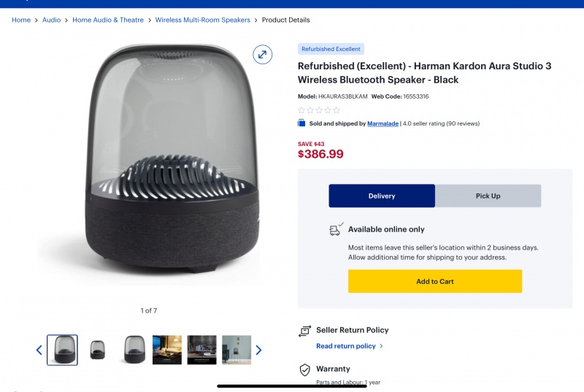Open the Marmalade seller link
Screen dimensions: 584x392
tap(383, 123)
